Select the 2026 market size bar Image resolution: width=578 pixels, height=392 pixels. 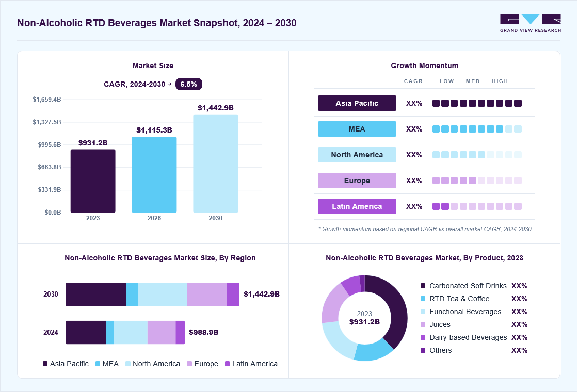pyautogui.click(x=154, y=175)
